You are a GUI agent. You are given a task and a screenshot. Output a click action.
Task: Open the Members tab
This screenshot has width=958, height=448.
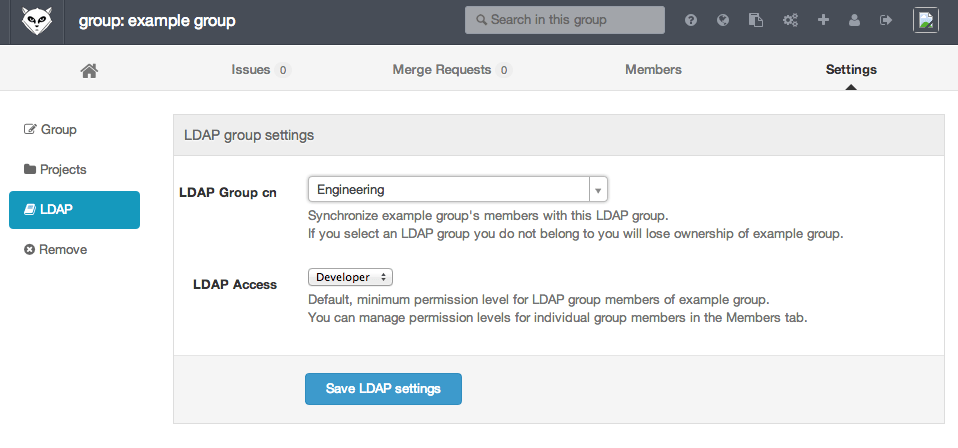pos(653,70)
